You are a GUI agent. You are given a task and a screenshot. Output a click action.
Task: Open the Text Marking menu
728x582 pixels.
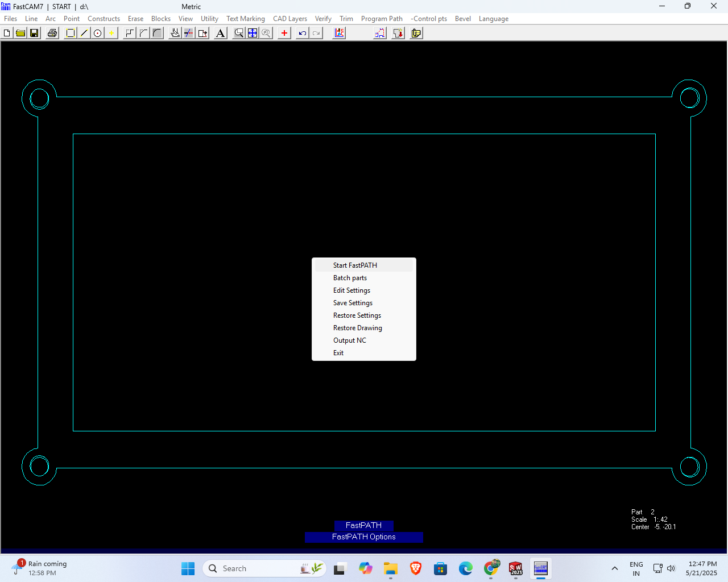246,19
